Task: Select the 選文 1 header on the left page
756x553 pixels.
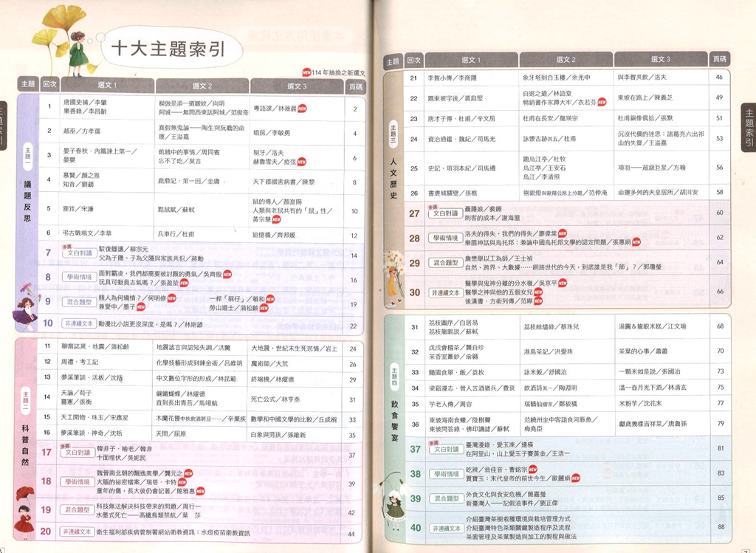Action: pos(107,86)
